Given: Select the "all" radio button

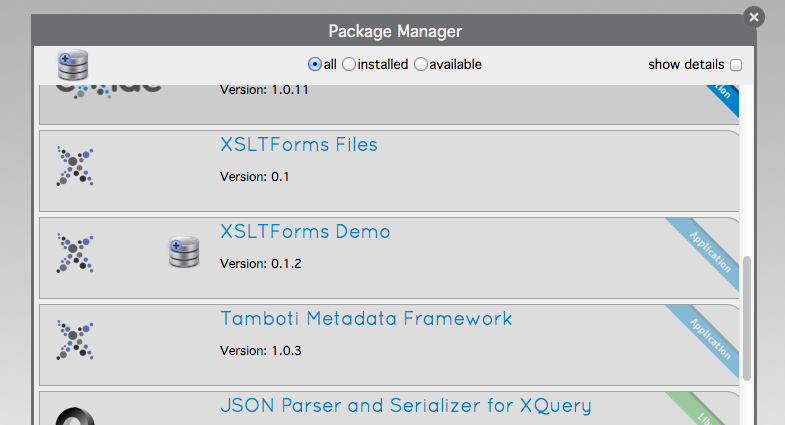Looking at the screenshot, I should click(x=315, y=64).
